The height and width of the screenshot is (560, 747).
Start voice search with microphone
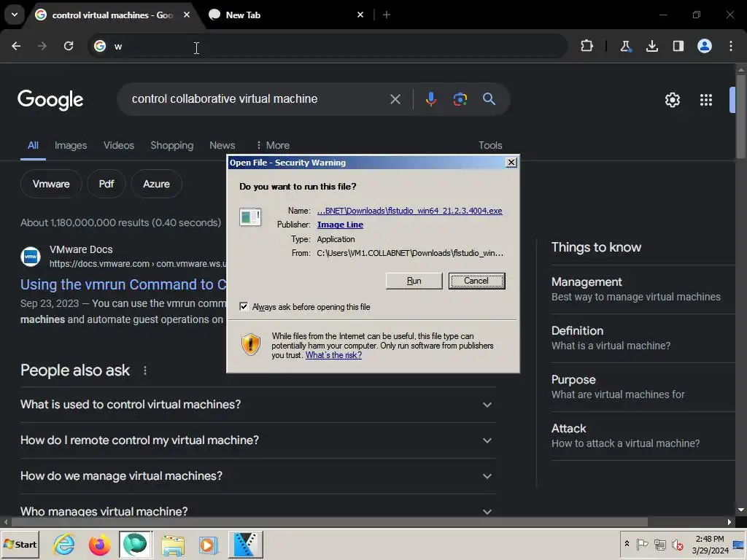[430, 99]
